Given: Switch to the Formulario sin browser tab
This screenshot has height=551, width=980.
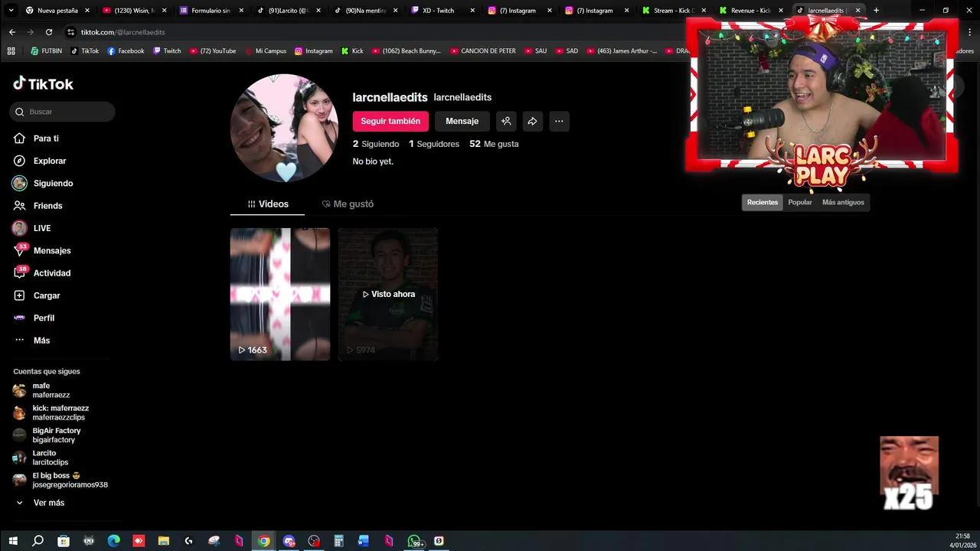Looking at the screenshot, I should tap(212, 11).
